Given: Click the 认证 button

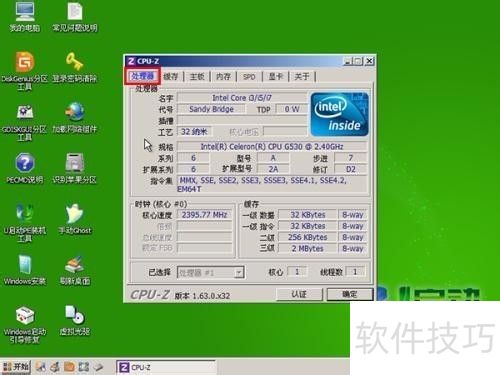Looking at the screenshot, I should tap(299, 294).
